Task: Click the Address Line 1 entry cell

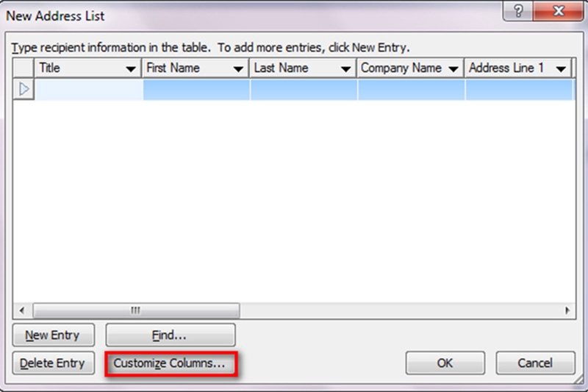Action: tap(518, 89)
